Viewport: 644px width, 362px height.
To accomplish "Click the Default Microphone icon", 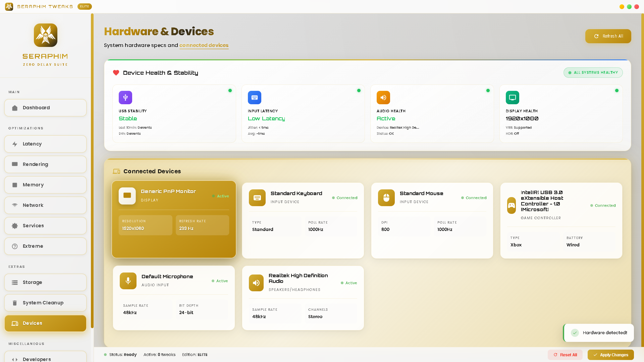I will (128, 281).
